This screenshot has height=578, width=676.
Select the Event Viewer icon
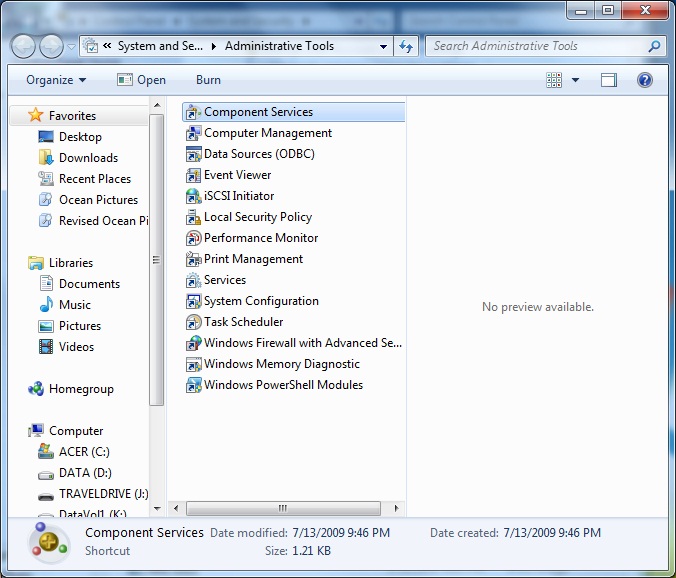[193, 175]
